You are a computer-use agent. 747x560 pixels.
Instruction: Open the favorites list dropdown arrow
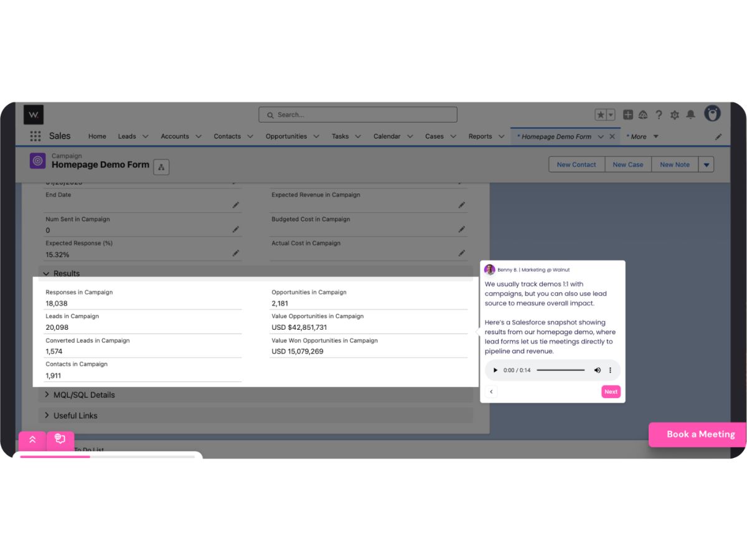611,114
